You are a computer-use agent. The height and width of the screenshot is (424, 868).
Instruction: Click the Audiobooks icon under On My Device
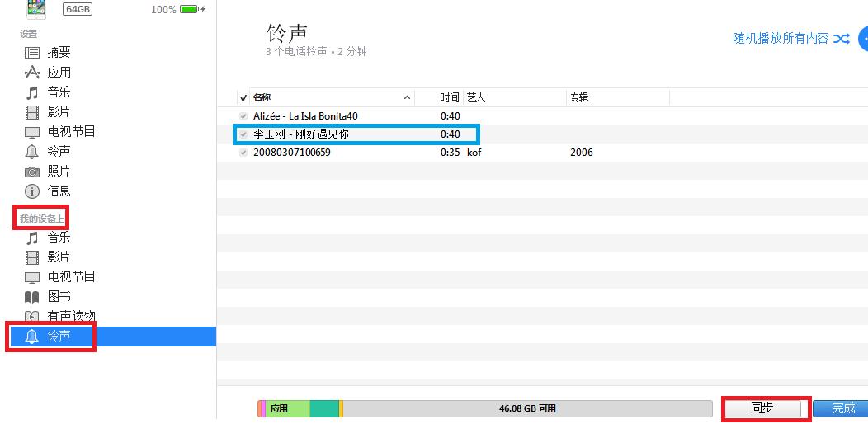pos(32,317)
